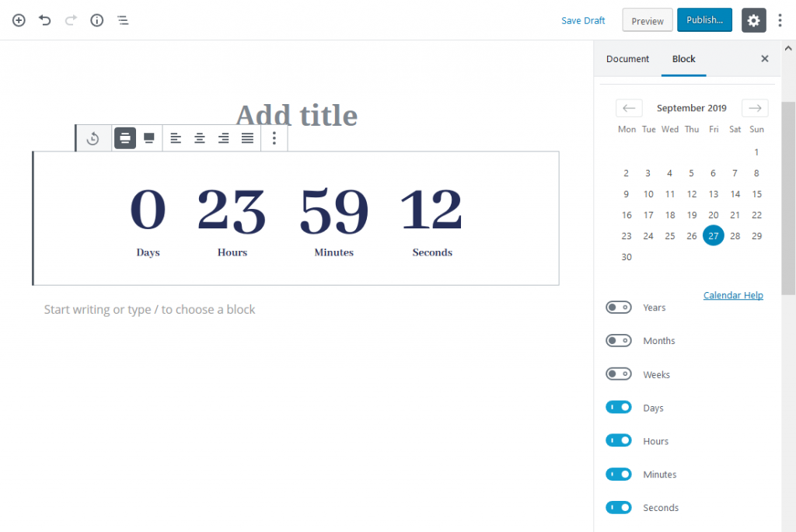Screen dimensions: 796x532
Task: Disable the Seconds display toggle
Action: point(619,507)
